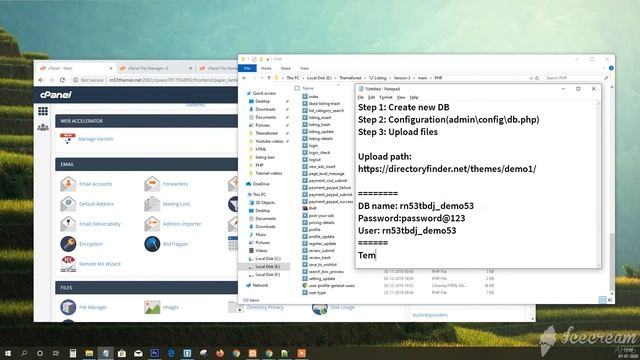The image size is (640, 360).
Task: Open Explorer ribbon help icon
Action: (x=611, y=68)
